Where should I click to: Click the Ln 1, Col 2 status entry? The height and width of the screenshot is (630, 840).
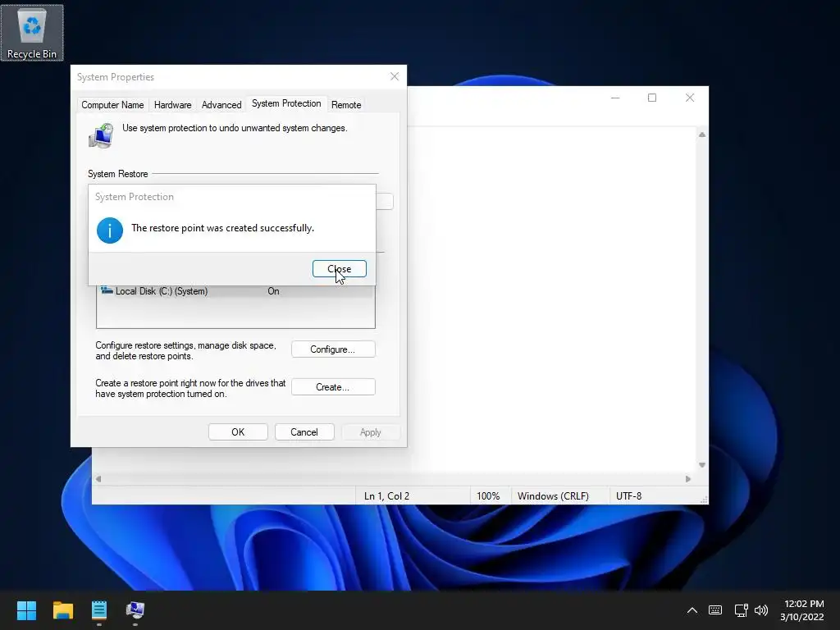387,496
